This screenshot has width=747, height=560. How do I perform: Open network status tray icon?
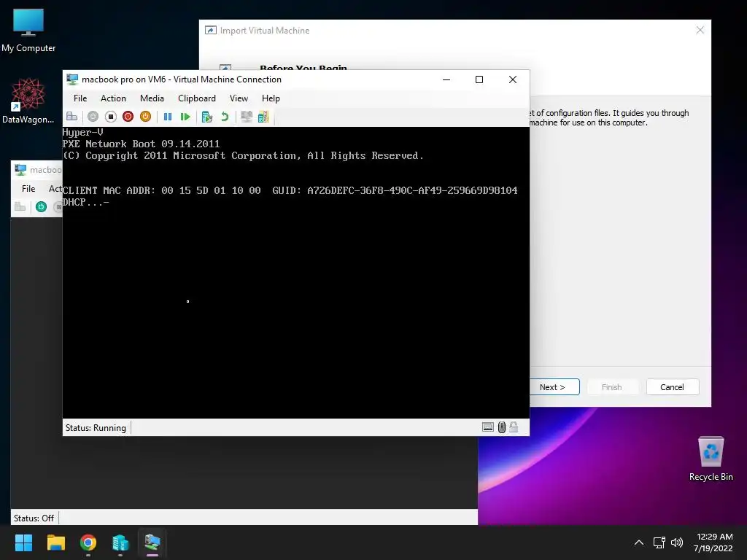[x=659, y=542]
